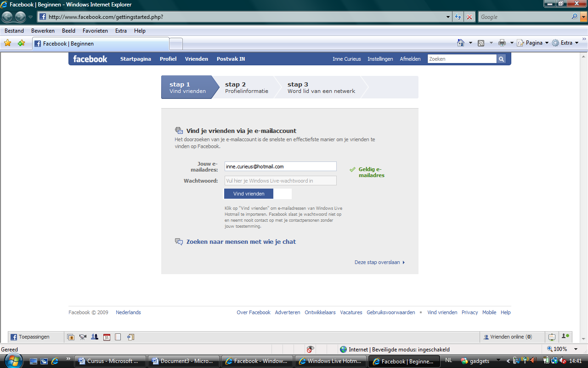The width and height of the screenshot is (588, 368).
Task: Click the Gebruiksvoorwaarden footer link
Action: coord(390,312)
